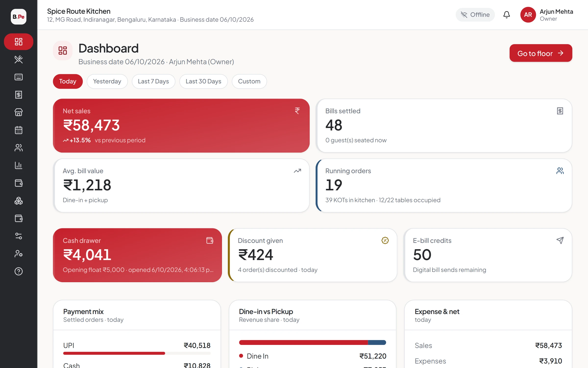588x368 pixels.
Task: Click the 39 KOTs in kitchen text
Action: [x=350, y=200]
